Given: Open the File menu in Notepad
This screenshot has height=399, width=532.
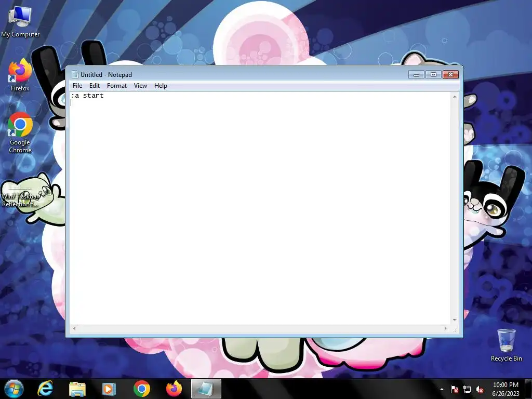Looking at the screenshot, I should pyautogui.click(x=77, y=86).
